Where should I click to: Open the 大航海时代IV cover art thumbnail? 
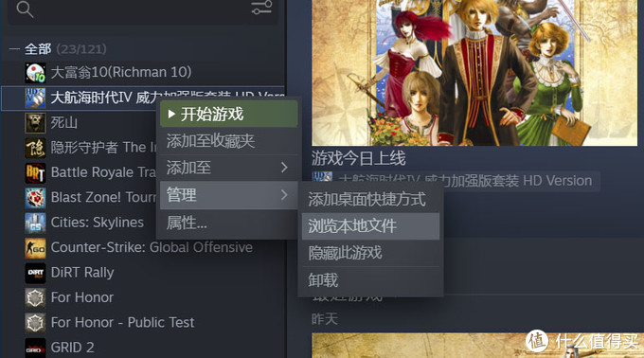[474, 73]
